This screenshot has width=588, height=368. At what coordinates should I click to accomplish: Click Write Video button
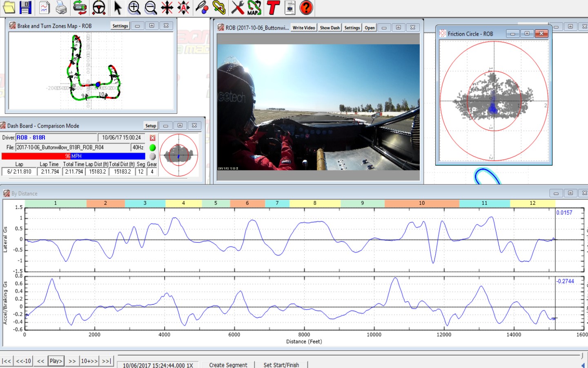304,28
